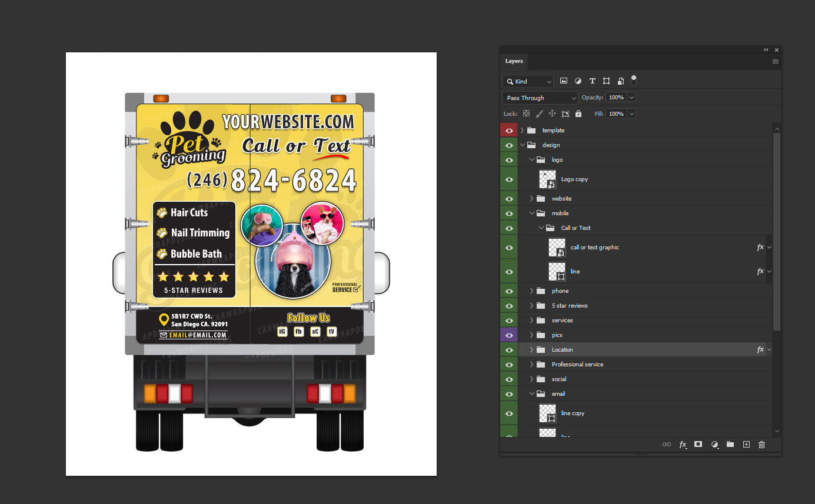Add a layer mask

(x=698, y=445)
